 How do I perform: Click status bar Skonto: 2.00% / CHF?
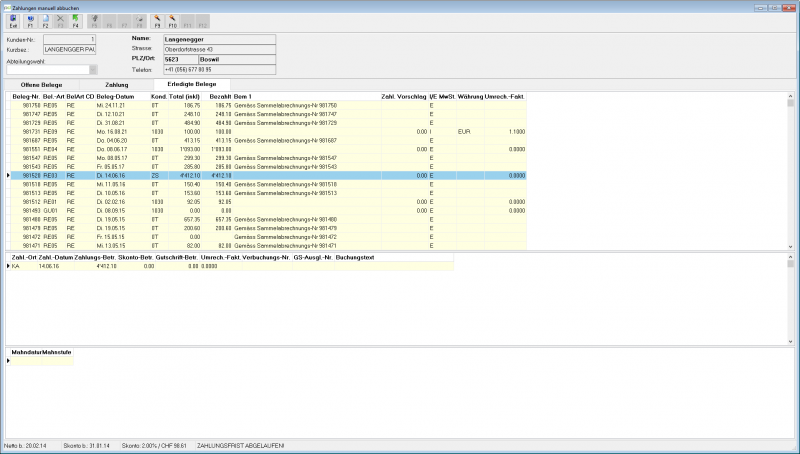154,446
